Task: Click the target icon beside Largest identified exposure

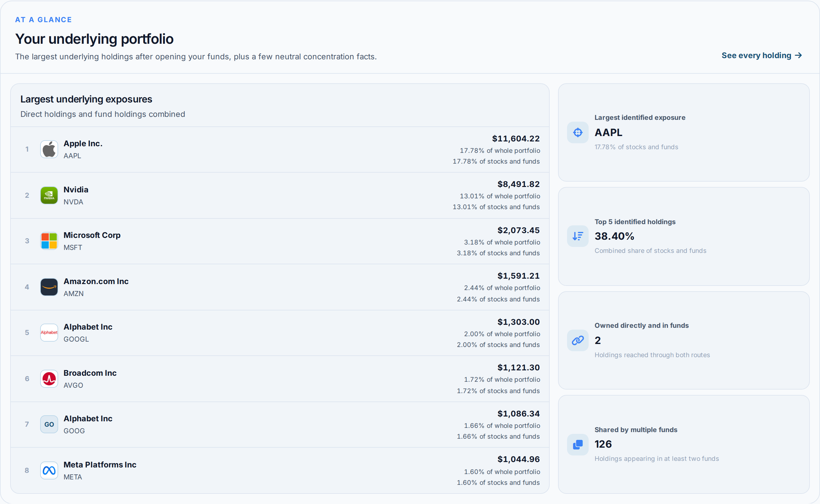Action: click(578, 132)
